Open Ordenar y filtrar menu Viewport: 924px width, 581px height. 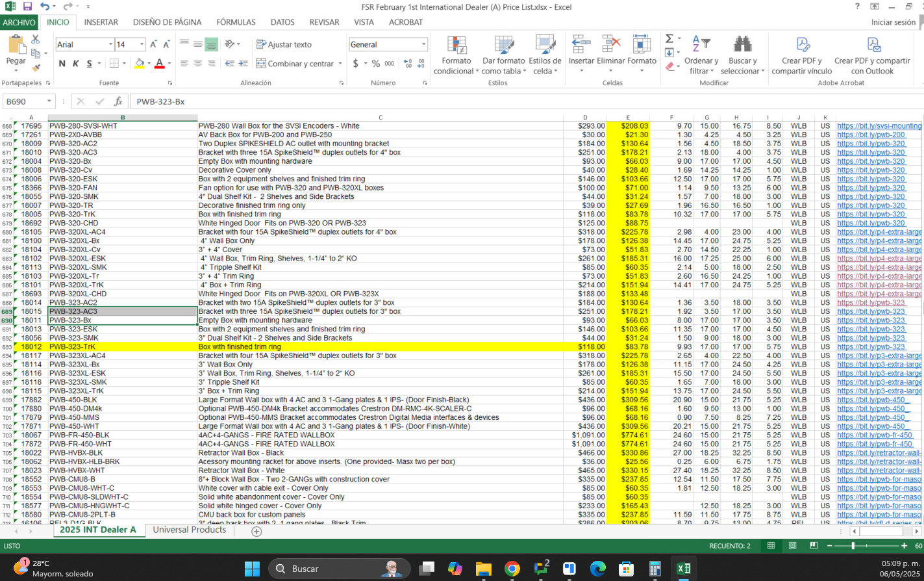pyautogui.click(x=701, y=55)
